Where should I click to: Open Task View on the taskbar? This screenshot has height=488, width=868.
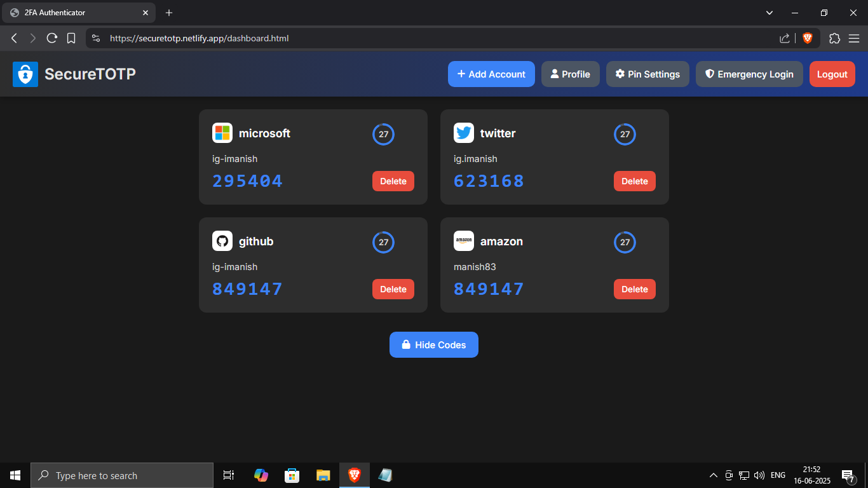pos(229,475)
